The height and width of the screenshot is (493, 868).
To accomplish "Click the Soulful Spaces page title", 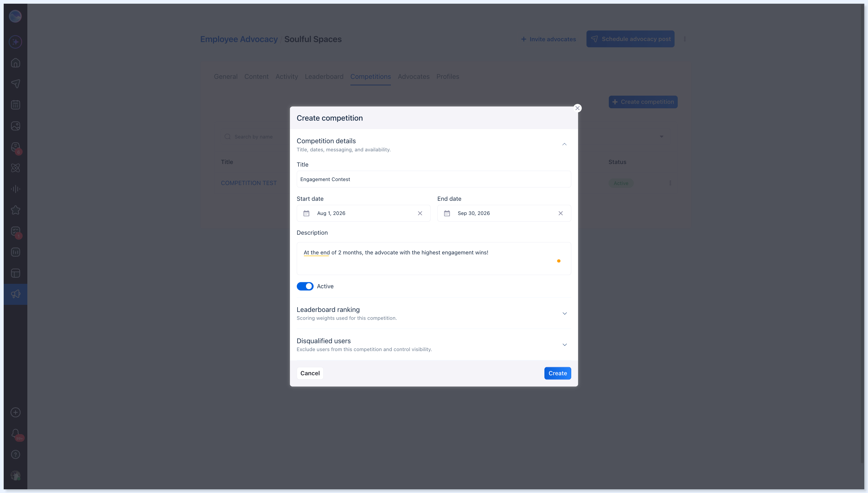I will coord(313,39).
